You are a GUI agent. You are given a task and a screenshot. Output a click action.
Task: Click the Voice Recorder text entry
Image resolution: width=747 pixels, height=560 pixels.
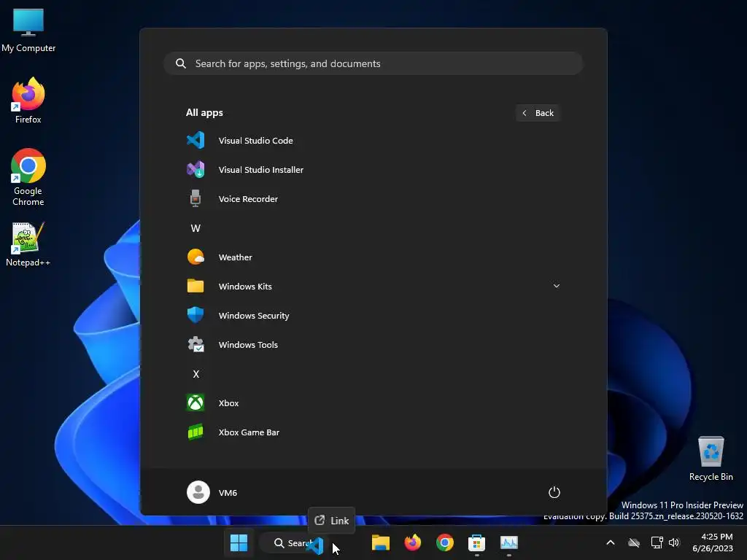[x=248, y=199]
